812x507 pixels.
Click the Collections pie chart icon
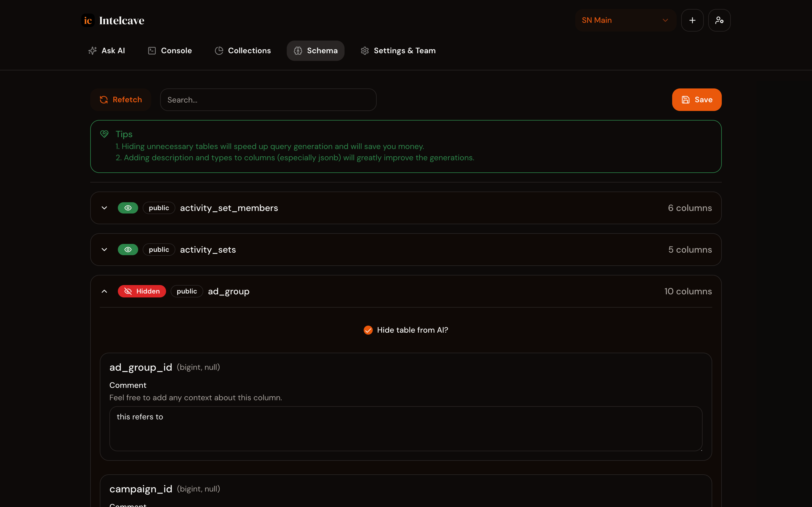[219, 51]
